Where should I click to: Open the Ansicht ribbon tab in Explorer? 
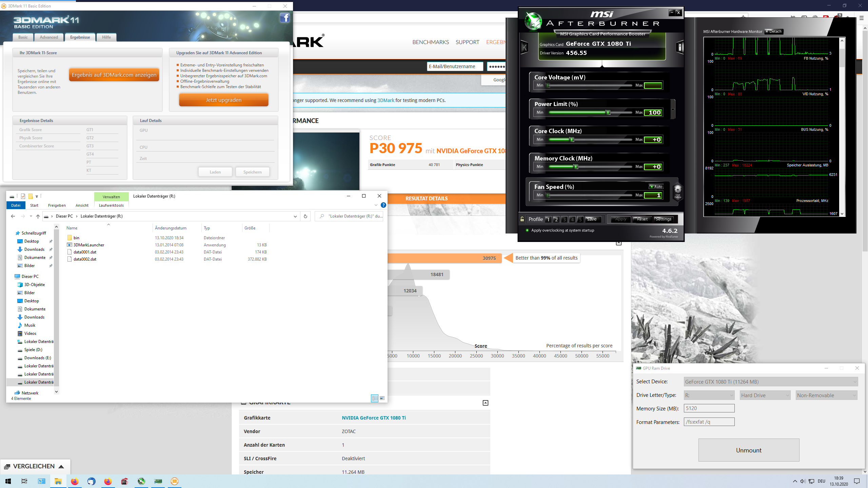pyautogui.click(x=82, y=205)
